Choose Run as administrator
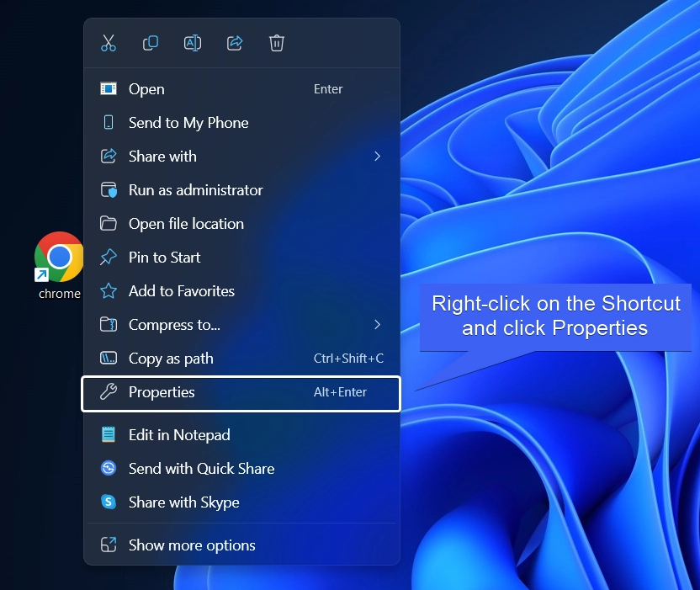The width and height of the screenshot is (700, 590). (x=241, y=190)
